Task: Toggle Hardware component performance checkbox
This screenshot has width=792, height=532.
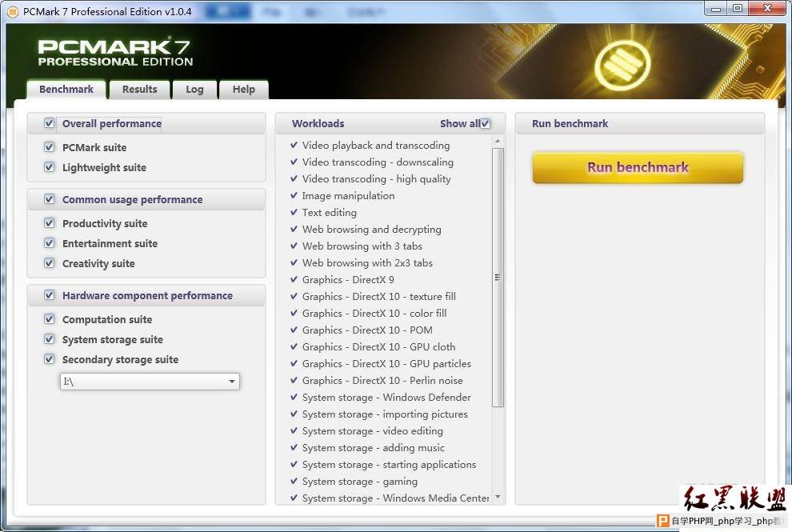Action: click(x=49, y=295)
